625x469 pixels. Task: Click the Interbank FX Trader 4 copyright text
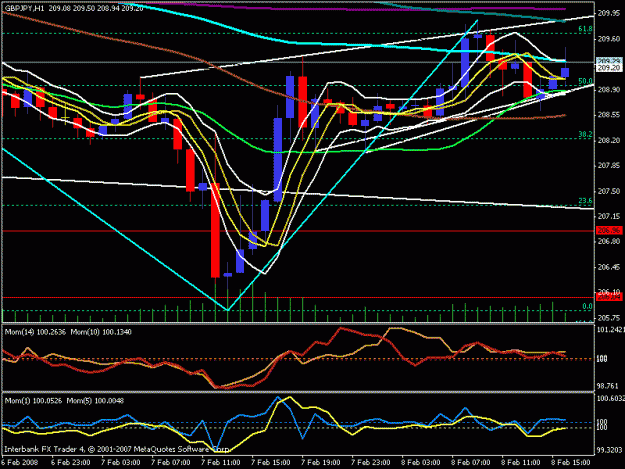point(116,449)
